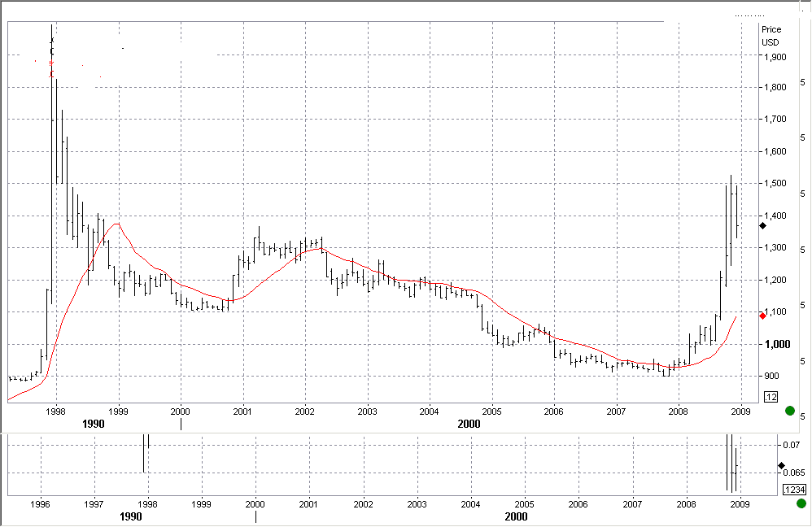Image resolution: width=812 pixels, height=527 pixels.
Task: Open the .1234 decimal precision box
Action: point(794,490)
